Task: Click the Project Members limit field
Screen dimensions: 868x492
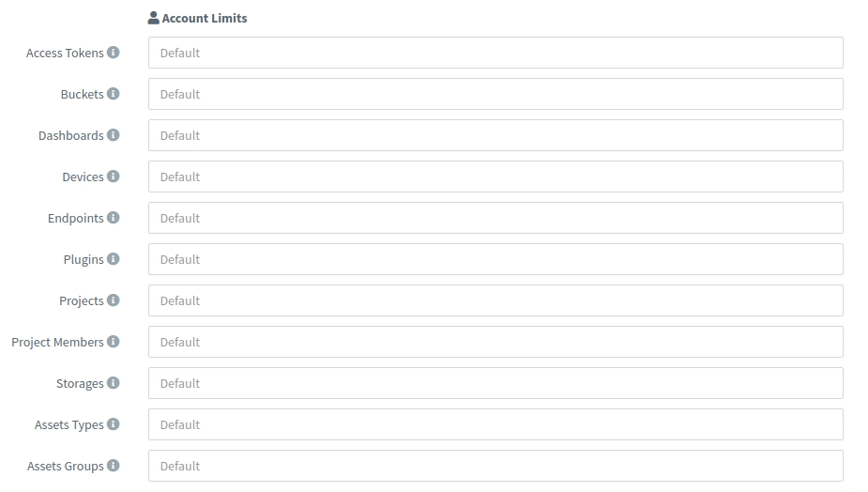Action: [x=495, y=342]
